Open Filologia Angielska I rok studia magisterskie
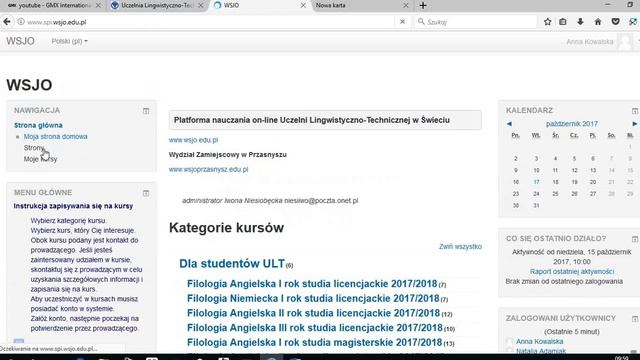640x360 pixels. click(315, 342)
